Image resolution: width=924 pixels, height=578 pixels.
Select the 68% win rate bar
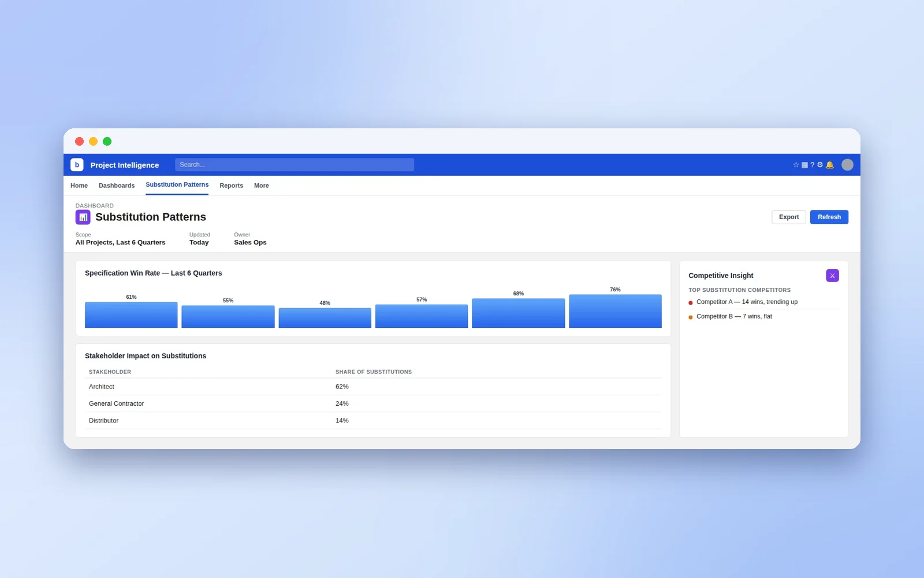[x=519, y=313]
